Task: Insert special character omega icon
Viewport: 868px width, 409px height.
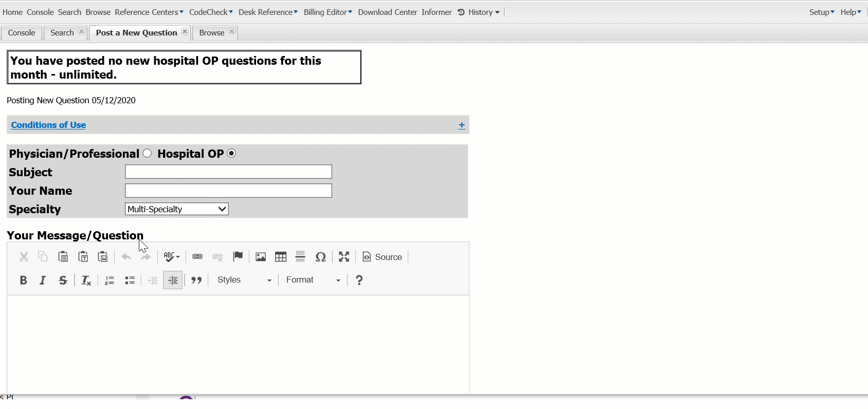Action: click(320, 257)
